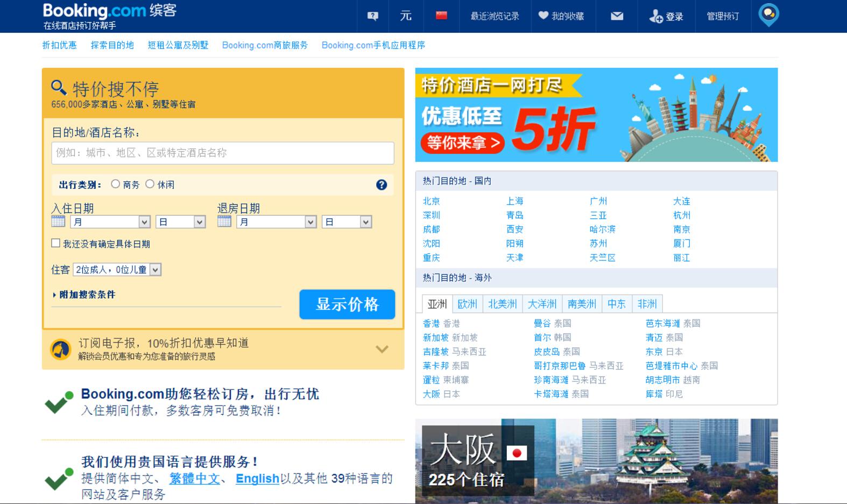Select 库塔 印尼 destination link
Screen dimensions: 847x504
664,394
